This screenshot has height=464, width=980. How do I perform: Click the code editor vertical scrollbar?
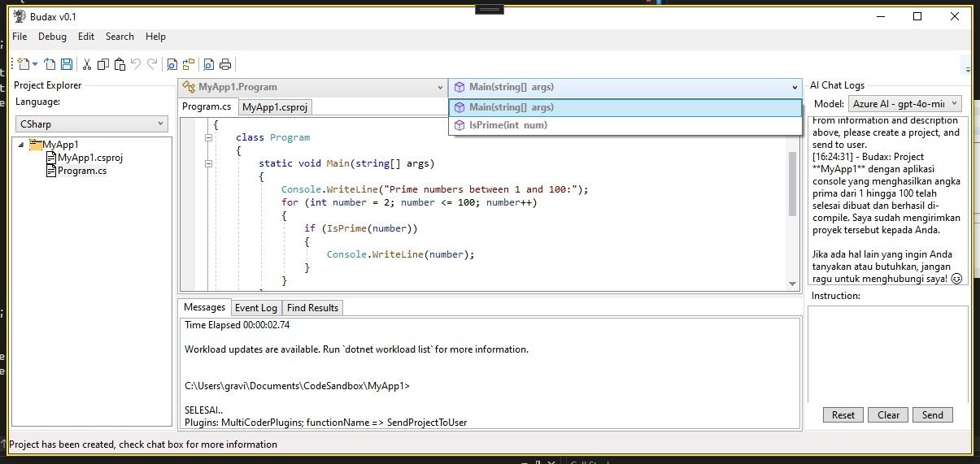tap(793, 184)
